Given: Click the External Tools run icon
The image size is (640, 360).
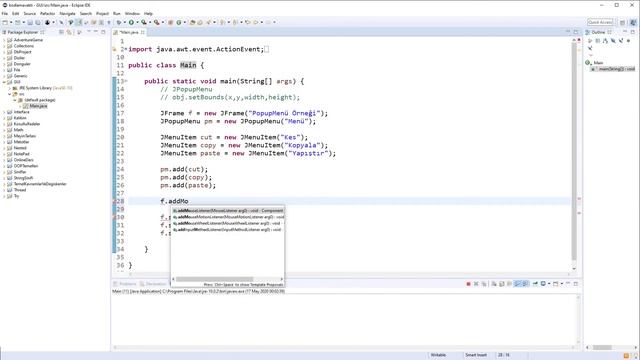Looking at the screenshot, I should [x=157, y=22].
